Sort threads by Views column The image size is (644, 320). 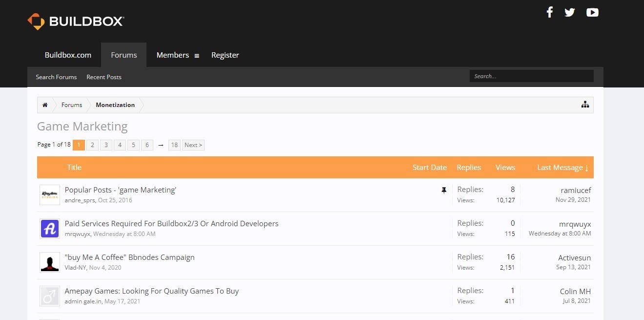tap(505, 167)
